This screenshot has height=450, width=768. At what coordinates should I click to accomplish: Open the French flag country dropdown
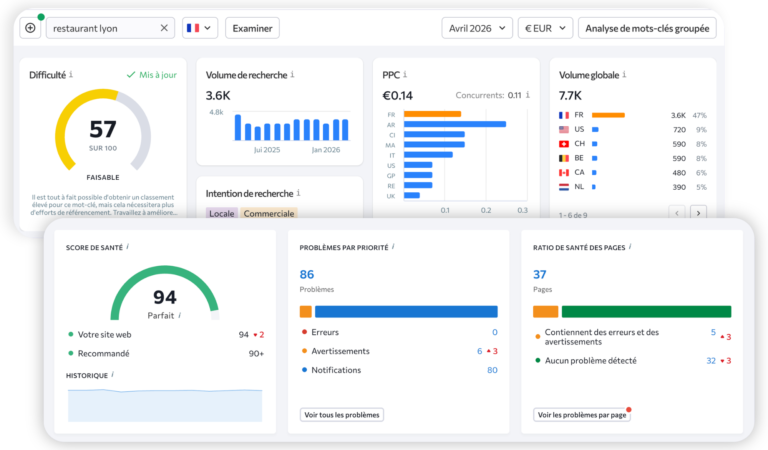[199, 28]
